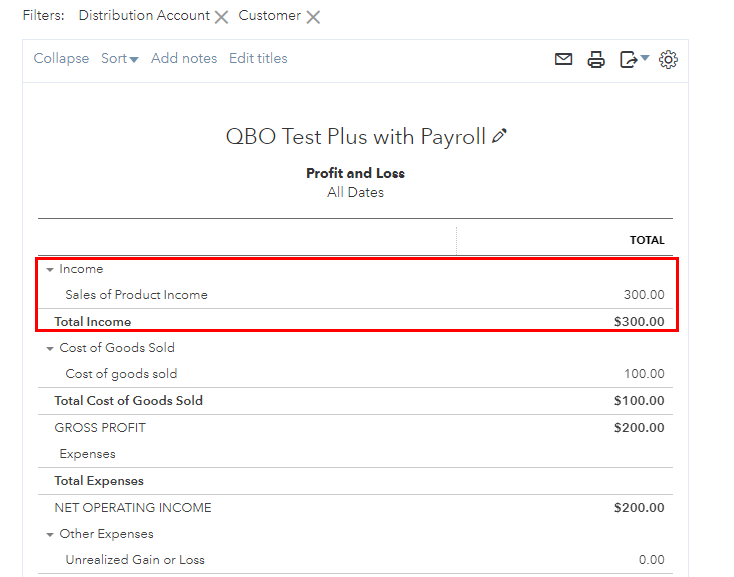The image size is (734, 577).
Task: Open the 300.00 Sales of Product Income amount
Action: tap(644, 295)
